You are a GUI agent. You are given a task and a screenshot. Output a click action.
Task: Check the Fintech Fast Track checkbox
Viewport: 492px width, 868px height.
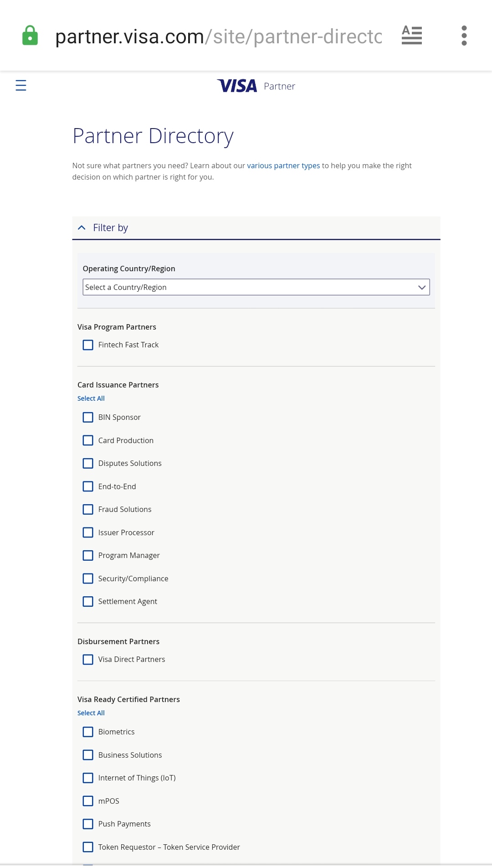pos(88,345)
